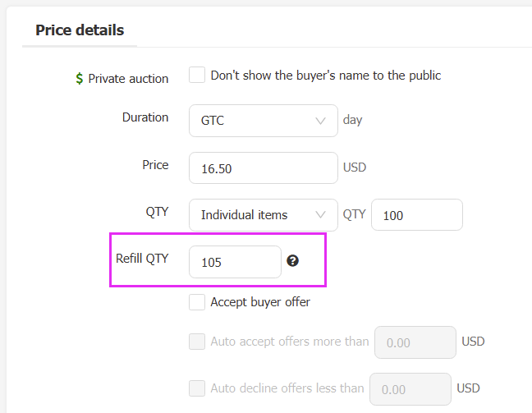Click the Refill QTY label text

point(142,259)
